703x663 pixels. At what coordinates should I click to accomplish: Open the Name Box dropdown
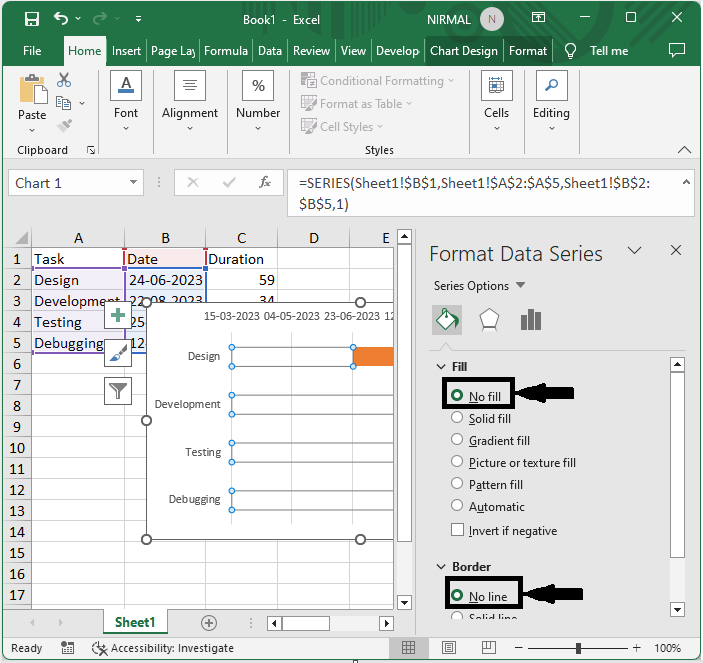tap(134, 183)
